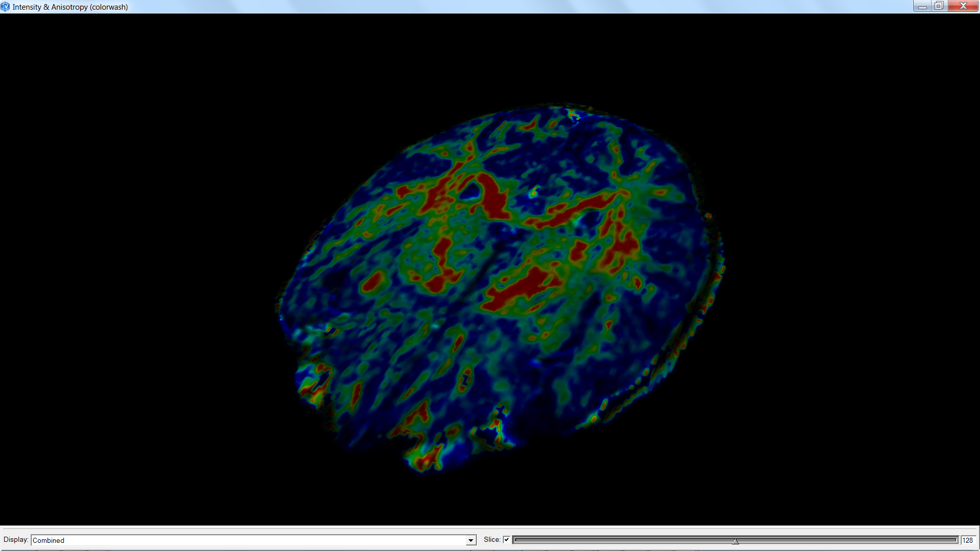This screenshot has width=980, height=551.
Task: Click the slice number field showing 128
Action: click(x=967, y=540)
